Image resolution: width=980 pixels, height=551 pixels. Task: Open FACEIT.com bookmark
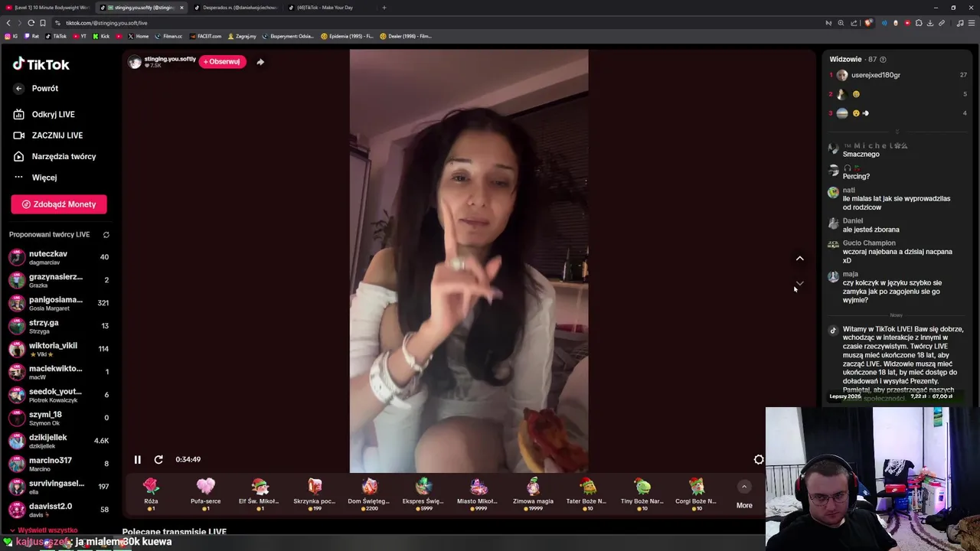[x=204, y=36]
